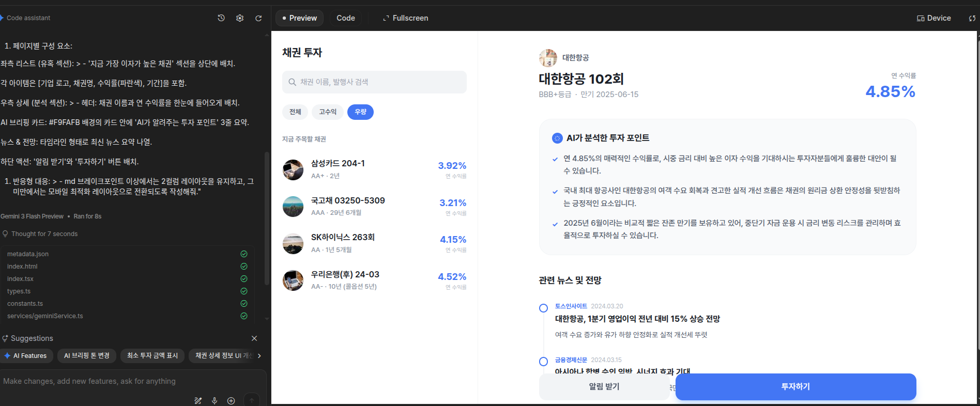Open the code assistant settings gear

pyautogui.click(x=240, y=18)
